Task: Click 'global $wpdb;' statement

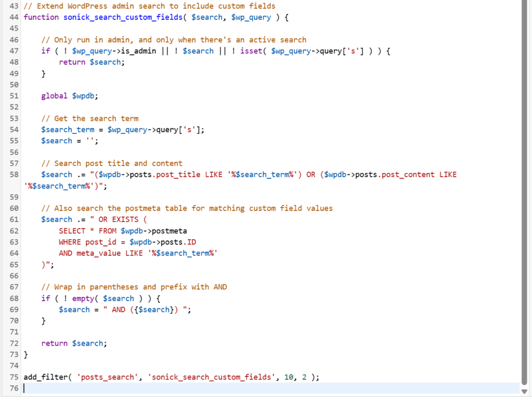Action: (70, 96)
